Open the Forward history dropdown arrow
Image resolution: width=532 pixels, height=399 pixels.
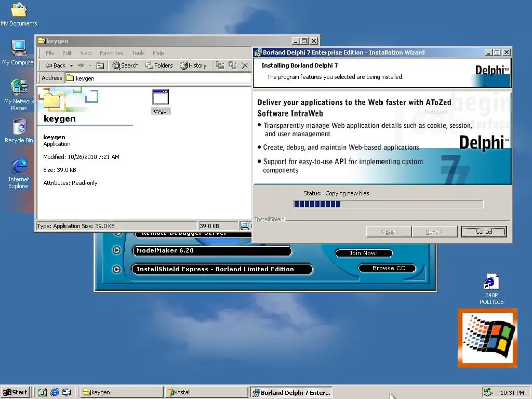pos(90,65)
